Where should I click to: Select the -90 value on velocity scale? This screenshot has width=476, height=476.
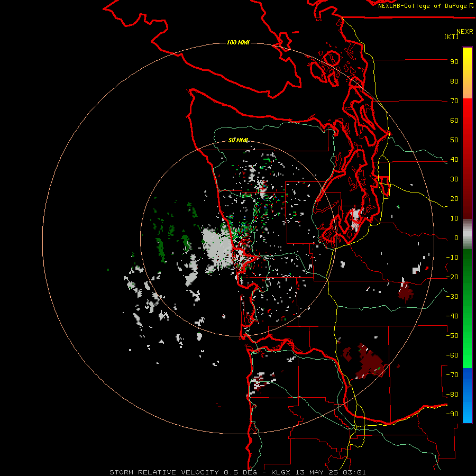[x=452, y=414]
